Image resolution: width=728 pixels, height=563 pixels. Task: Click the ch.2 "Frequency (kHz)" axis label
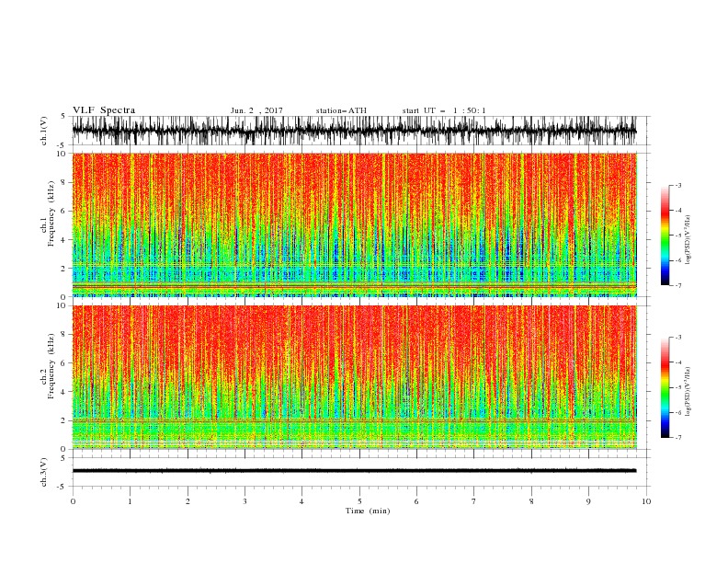coord(51,366)
